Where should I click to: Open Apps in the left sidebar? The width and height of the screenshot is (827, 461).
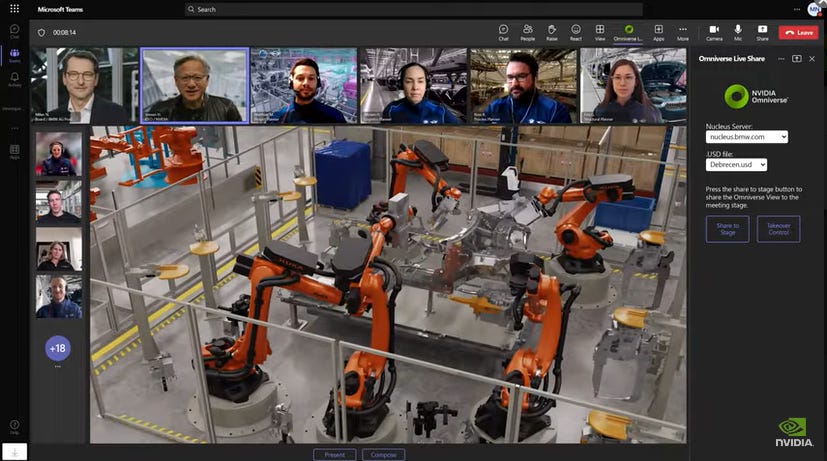pyautogui.click(x=15, y=152)
